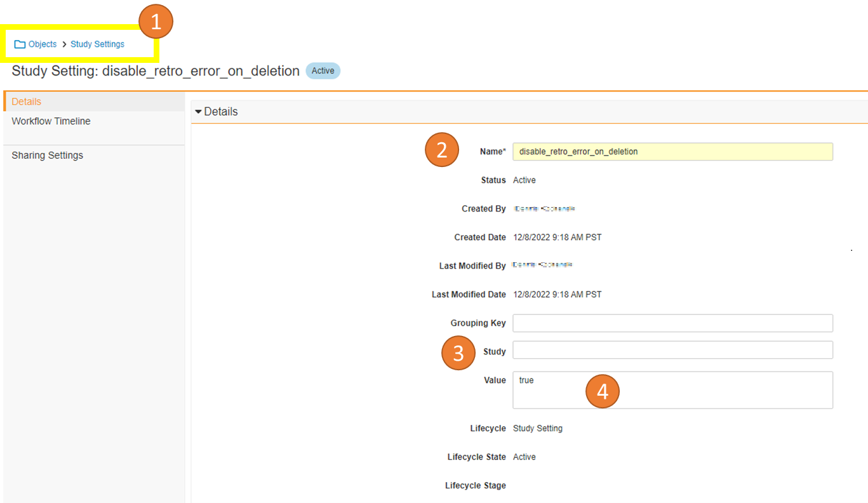Viewport: 868px width, 503px height.
Task: Open the Objects breadcrumb link
Action: click(x=43, y=44)
